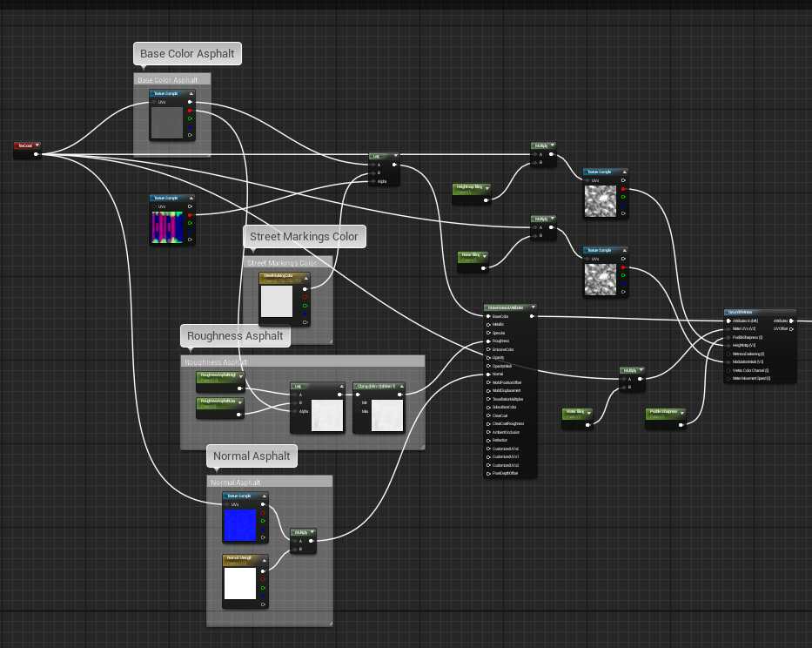Click Metallic input pin on MakeMaterialAttributes
Screen dimensions: 812x648
pyautogui.click(x=488, y=325)
